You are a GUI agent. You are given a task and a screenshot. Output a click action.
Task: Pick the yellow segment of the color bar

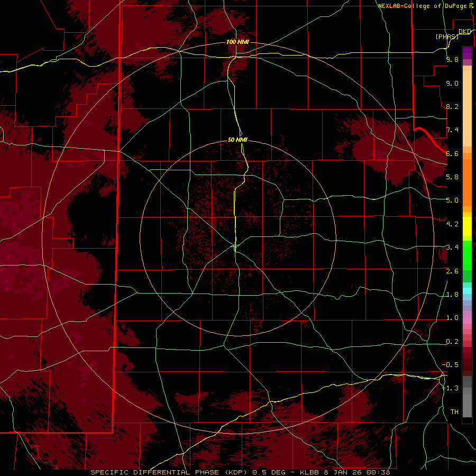click(467, 226)
